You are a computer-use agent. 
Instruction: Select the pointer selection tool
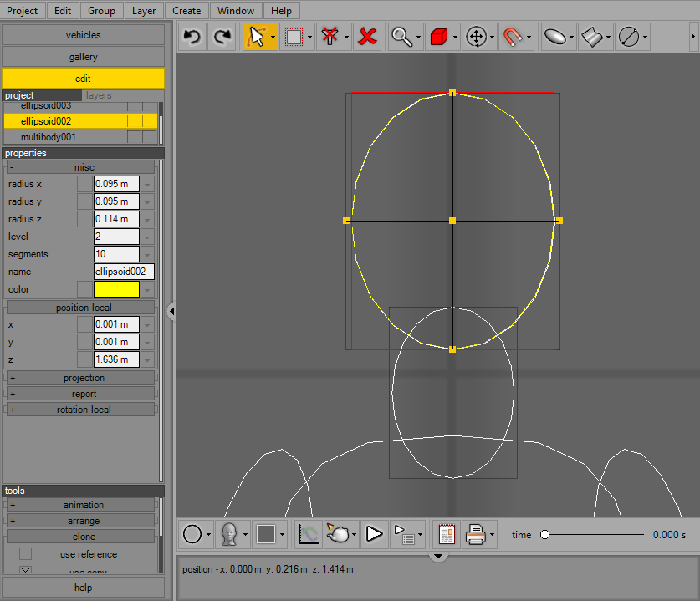256,37
